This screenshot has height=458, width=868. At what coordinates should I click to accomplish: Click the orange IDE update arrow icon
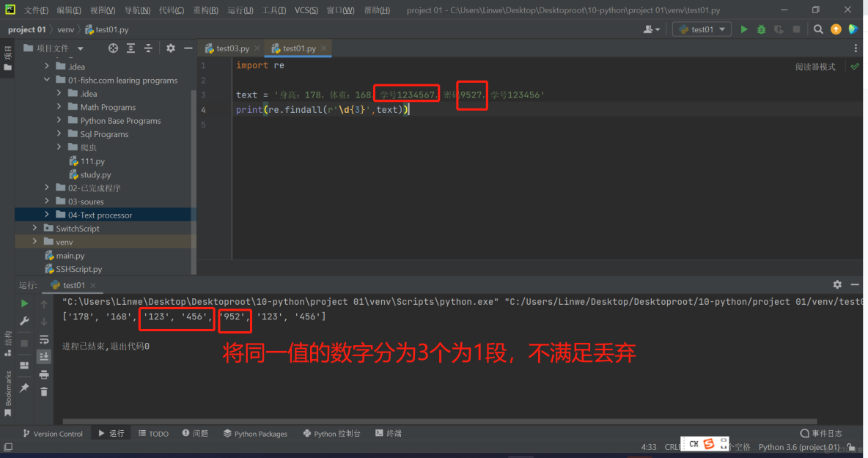coord(836,29)
